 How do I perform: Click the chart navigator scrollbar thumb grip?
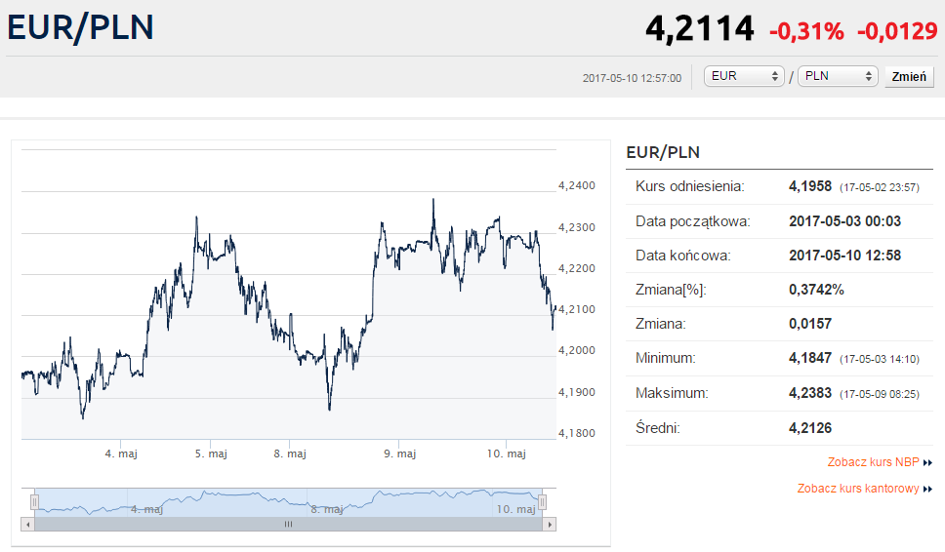pyautogui.click(x=288, y=524)
